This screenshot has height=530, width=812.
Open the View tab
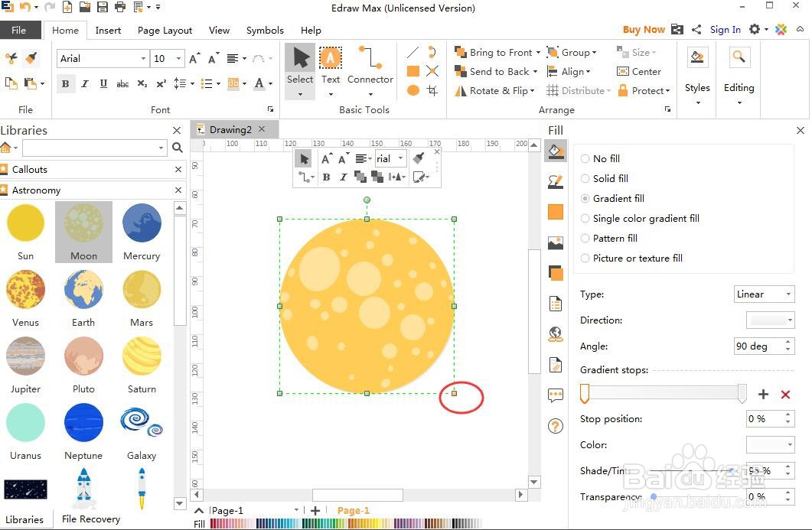(219, 30)
